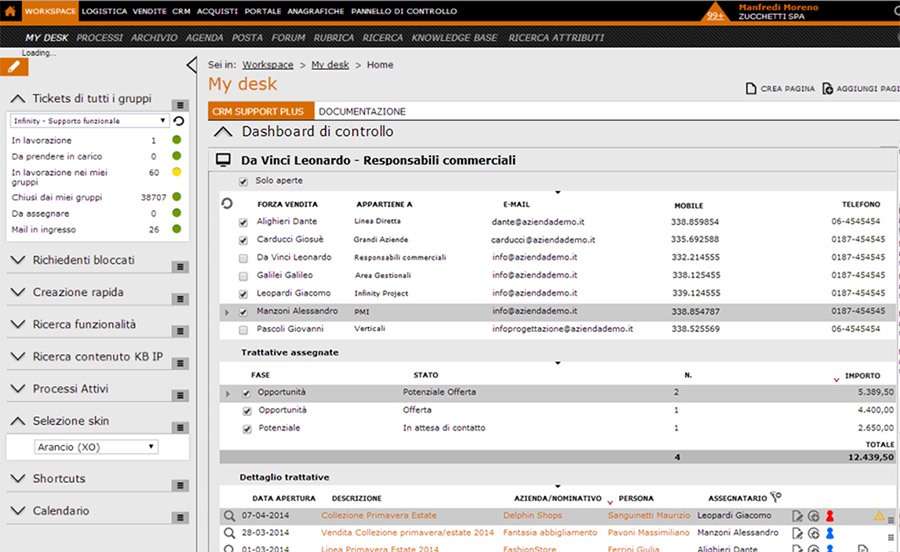The width and height of the screenshot is (900, 552).
Task: Collapse the left sidebar with arrow icon
Action: tap(192, 66)
